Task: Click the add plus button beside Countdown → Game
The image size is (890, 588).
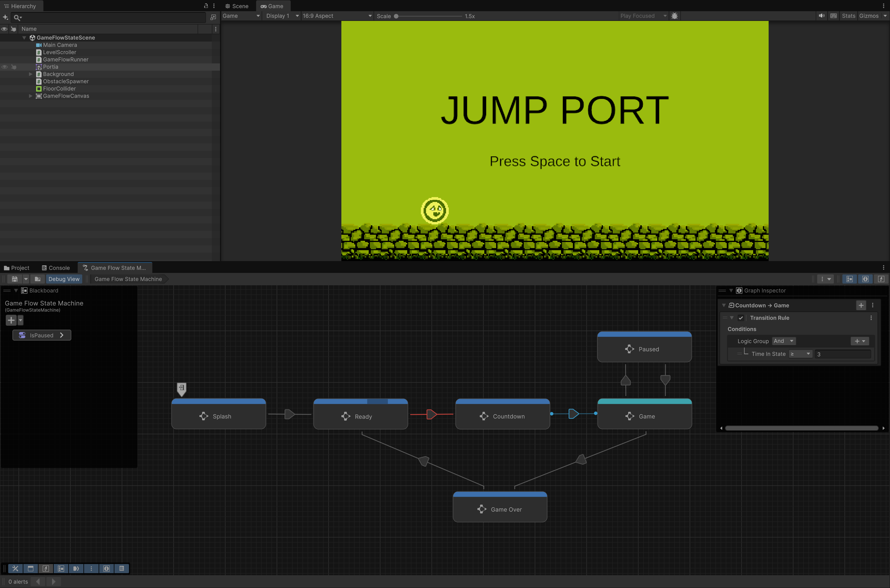Action: [861, 305]
